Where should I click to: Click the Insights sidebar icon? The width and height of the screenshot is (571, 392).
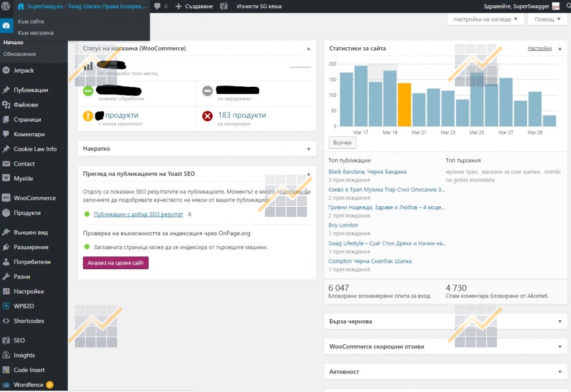pos(6,355)
